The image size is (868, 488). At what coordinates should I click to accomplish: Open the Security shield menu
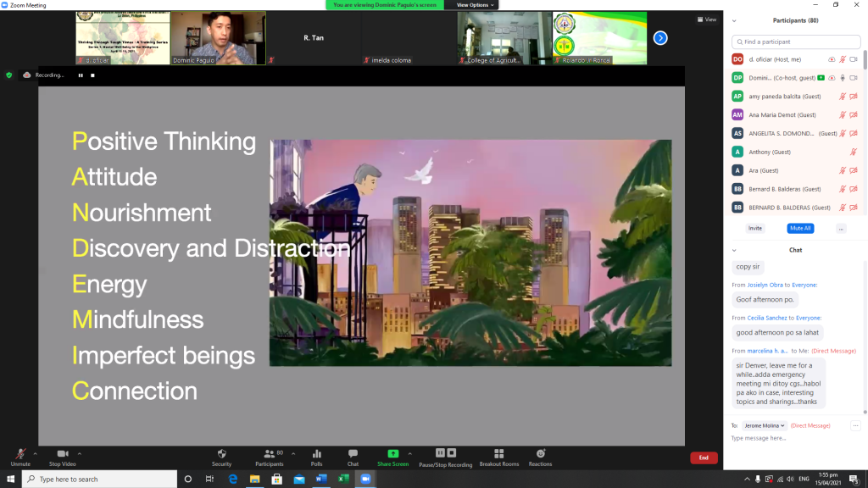pos(221,457)
